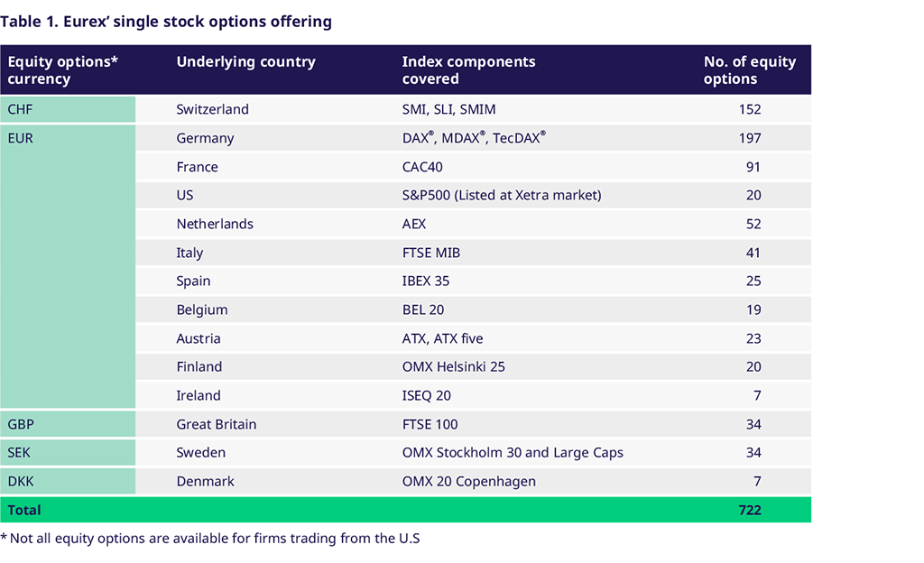Select the 'OMX Helsinki 25' cell
Image resolution: width=924 pixels, height=563 pixels.
(x=456, y=367)
